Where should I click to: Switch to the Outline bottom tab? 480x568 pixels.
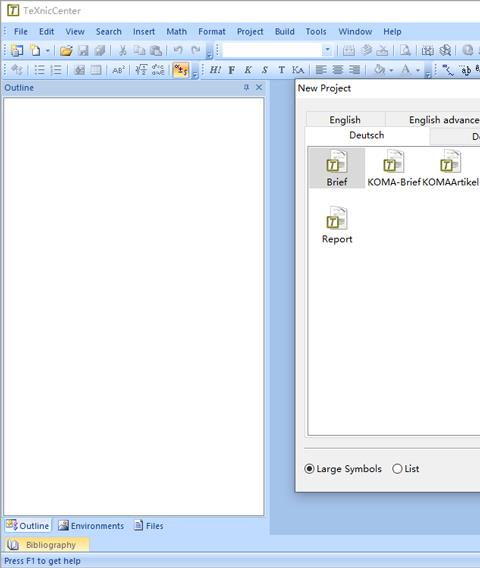pos(28,525)
